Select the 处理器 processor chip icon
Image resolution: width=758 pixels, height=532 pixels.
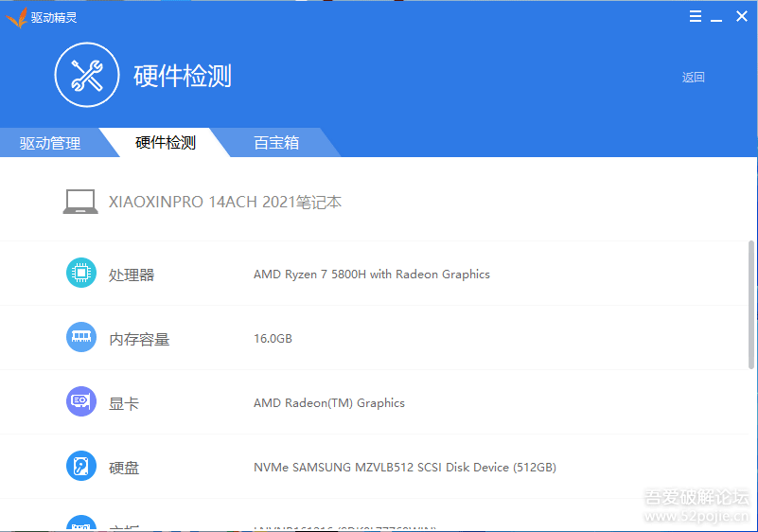point(81,274)
